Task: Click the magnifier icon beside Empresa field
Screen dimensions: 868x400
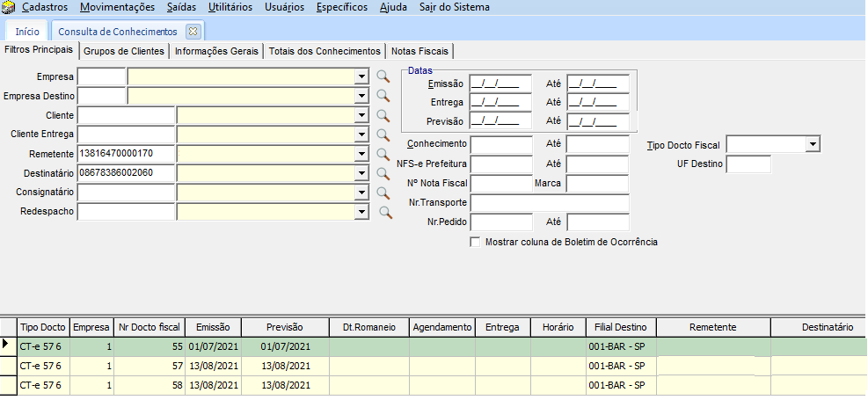Action: (x=383, y=76)
